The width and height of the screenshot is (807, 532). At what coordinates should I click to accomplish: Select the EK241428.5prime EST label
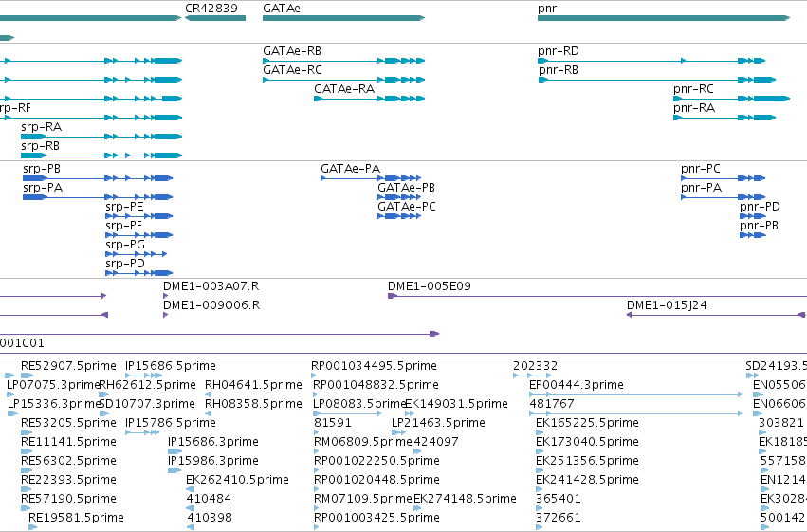[587, 481]
